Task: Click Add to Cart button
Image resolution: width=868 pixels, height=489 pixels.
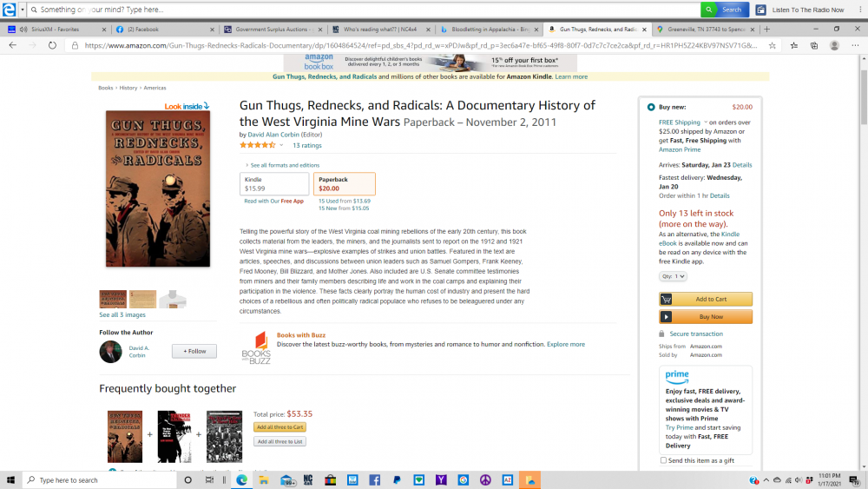Action: 705,299
